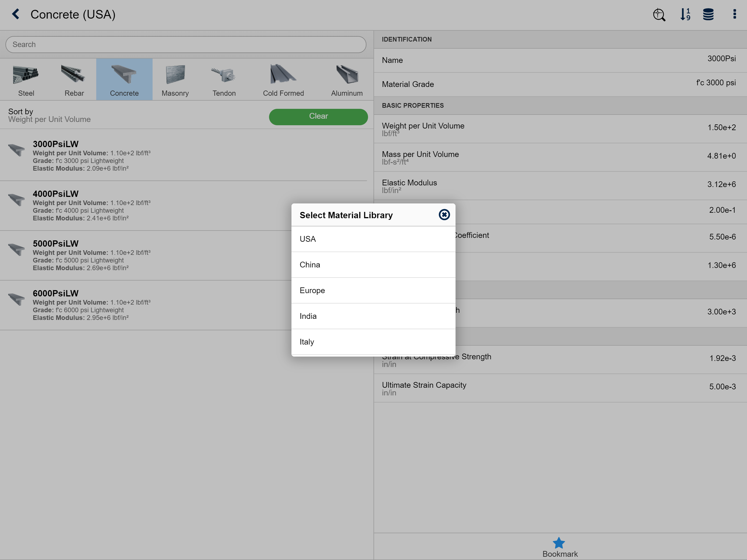Click the IDENTIFICATION section header
The height and width of the screenshot is (560, 747).
click(560, 40)
